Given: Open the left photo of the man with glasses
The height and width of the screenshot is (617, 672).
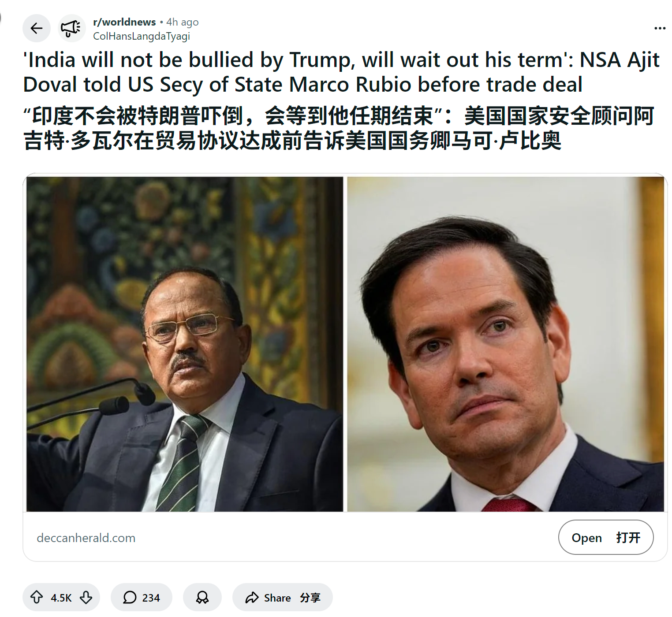Looking at the screenshot, I should pyautogui.click(x=185, y=344).
